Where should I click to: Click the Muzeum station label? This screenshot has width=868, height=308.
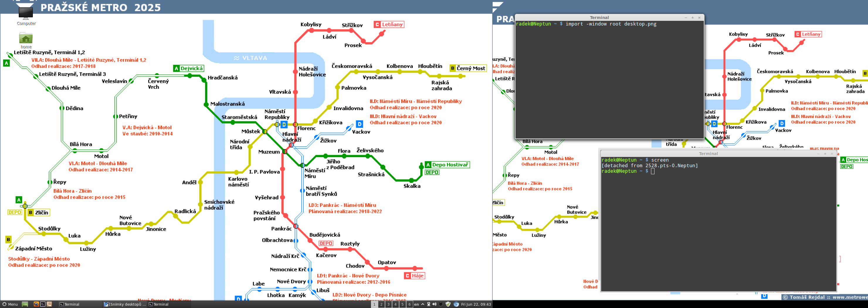point(269,152)
